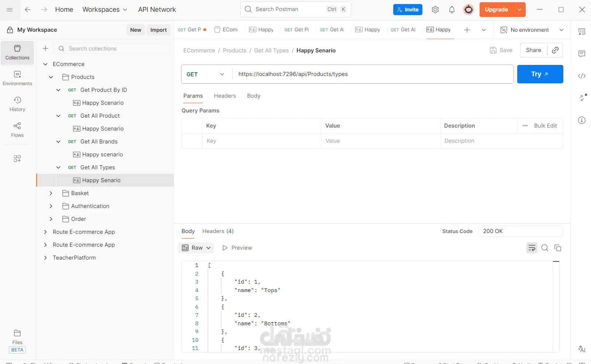Go to Home
This screenshot has height=364, width=591.
(64, 10)
